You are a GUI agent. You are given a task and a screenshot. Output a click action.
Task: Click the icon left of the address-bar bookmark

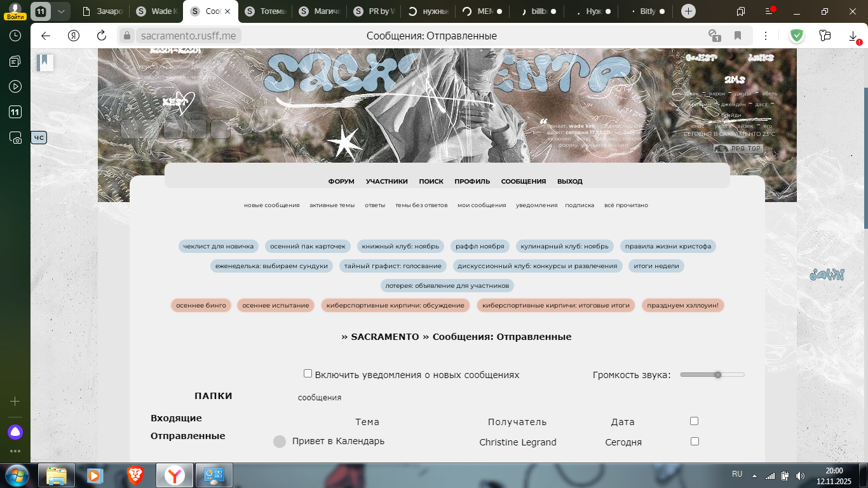714,36
